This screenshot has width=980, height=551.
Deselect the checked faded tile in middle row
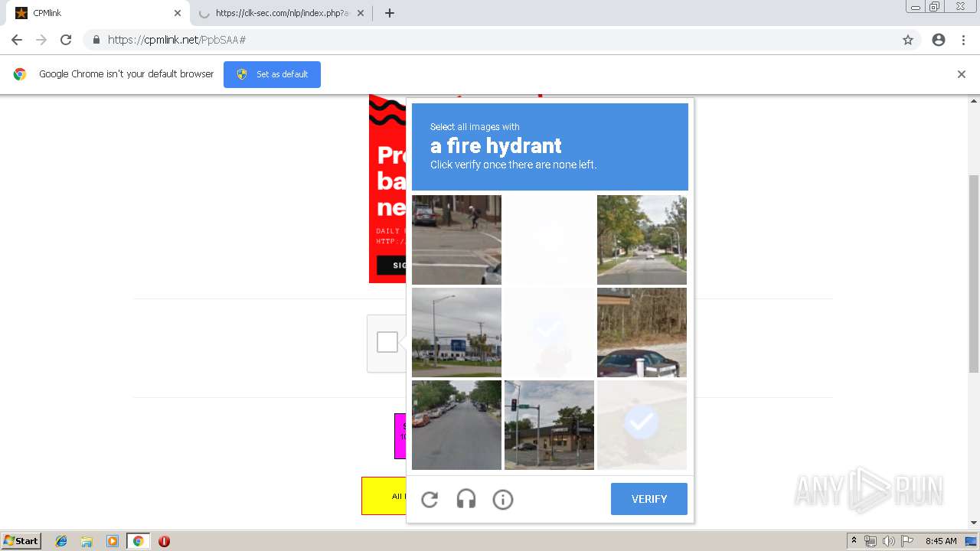[x=549, y=332]
